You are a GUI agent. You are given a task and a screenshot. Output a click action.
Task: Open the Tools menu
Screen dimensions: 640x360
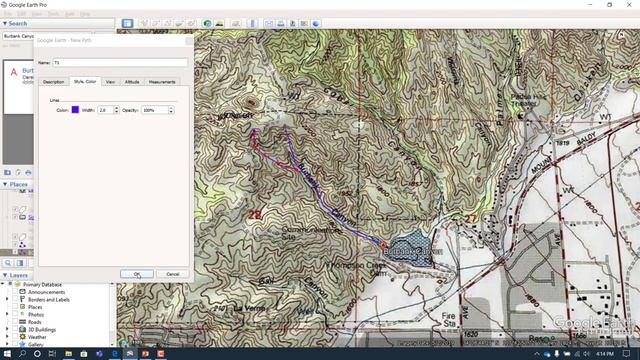[x=53, y=13]
